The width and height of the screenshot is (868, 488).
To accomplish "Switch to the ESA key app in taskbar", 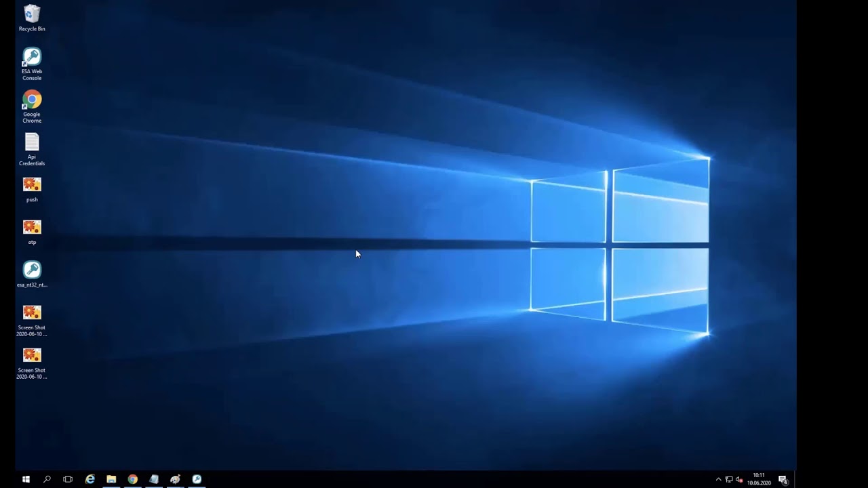I will 197,479.
